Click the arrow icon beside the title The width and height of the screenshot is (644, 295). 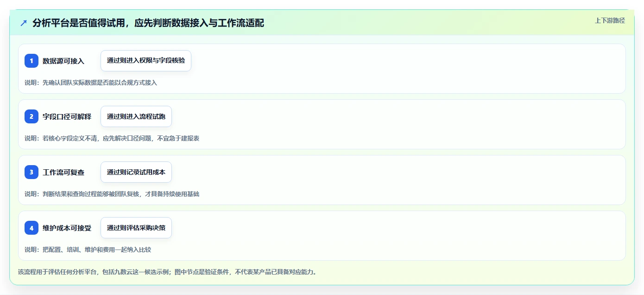click(x=24, y=23)
